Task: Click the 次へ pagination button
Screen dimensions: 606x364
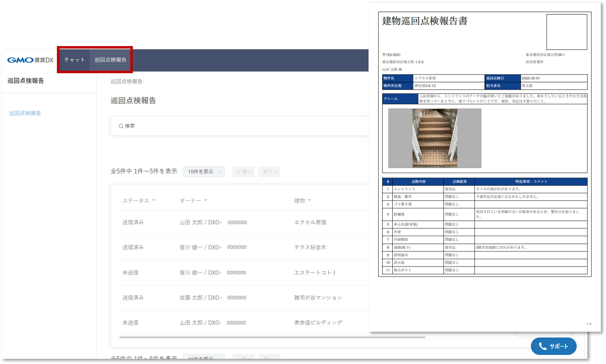Action: point(269,172)
